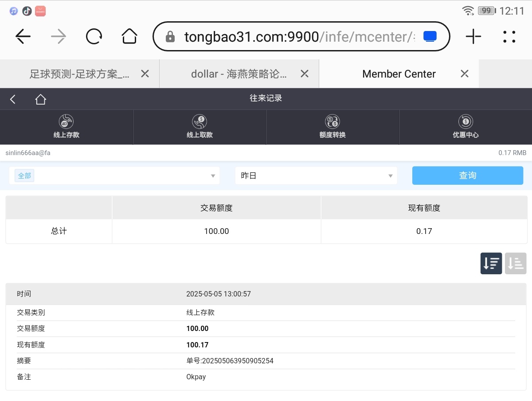The image size is (532, 401).
Task: Sort records in descending order
Action: pyautogui.click(x=491, y=264)
